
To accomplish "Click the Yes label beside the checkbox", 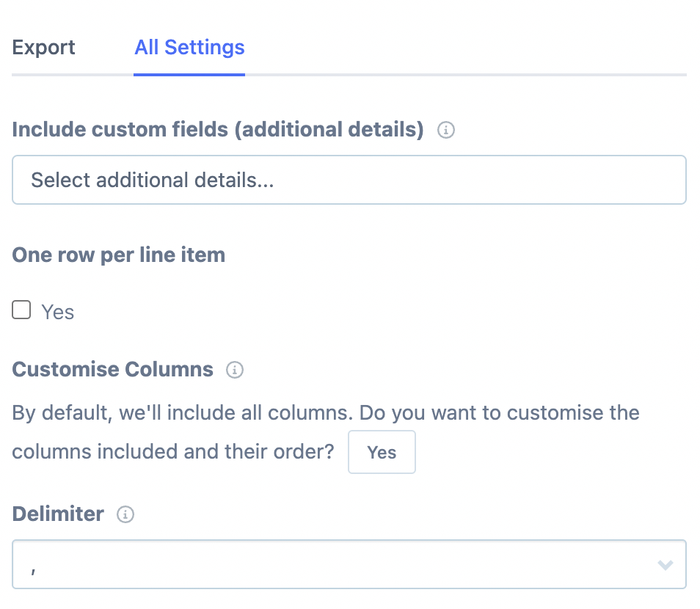I will click(58, 313).
